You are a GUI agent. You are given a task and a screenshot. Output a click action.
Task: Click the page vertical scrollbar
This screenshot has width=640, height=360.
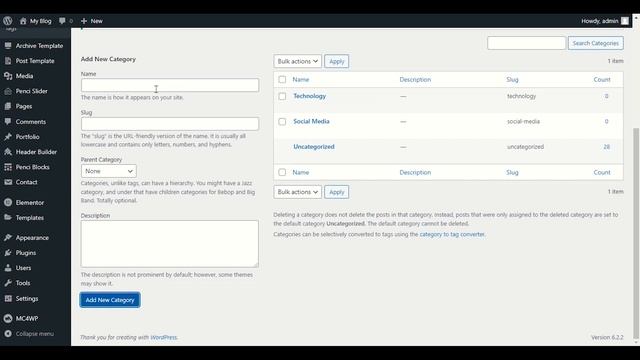[x=636, y=233]
